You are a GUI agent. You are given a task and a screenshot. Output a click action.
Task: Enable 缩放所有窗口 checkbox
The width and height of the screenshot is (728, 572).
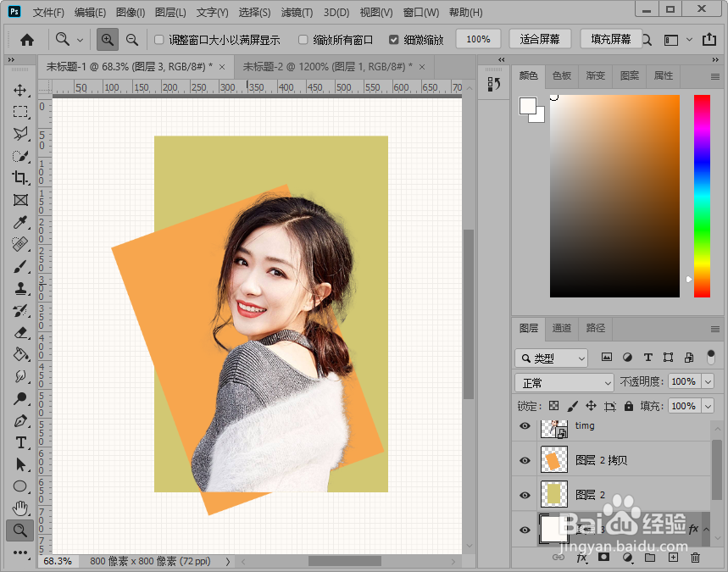click(303, 40)
